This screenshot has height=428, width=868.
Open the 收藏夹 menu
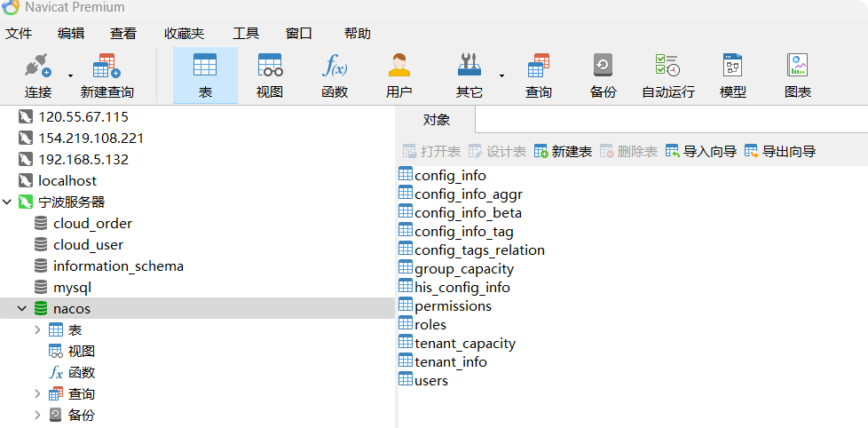(185, 34)
